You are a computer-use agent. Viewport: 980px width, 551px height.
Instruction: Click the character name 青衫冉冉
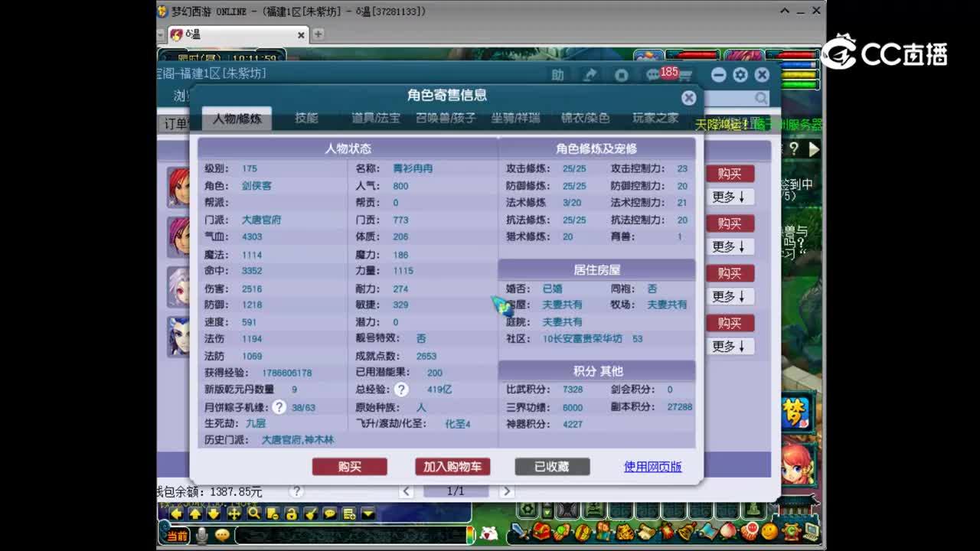point(413,168)
